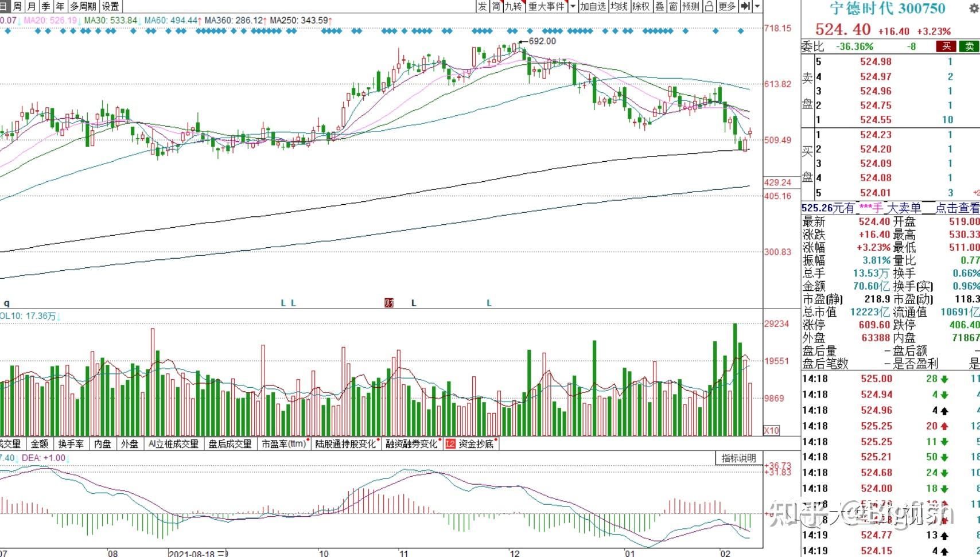The width and height of the screenshot is (980, 557).
Task: Click the 大卖单 big sell order link
Action: (904, 208)
